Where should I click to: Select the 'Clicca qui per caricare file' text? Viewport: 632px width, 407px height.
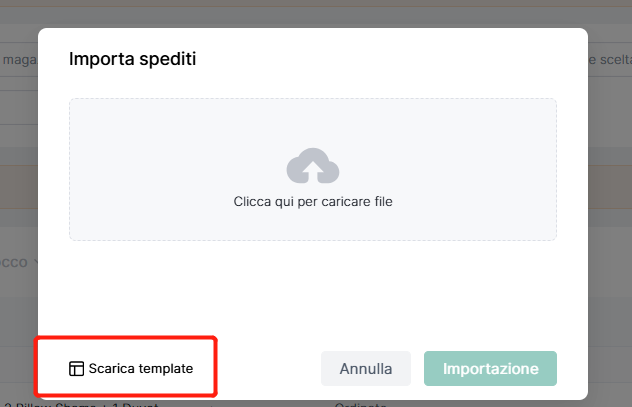click(x=313, y=201)
